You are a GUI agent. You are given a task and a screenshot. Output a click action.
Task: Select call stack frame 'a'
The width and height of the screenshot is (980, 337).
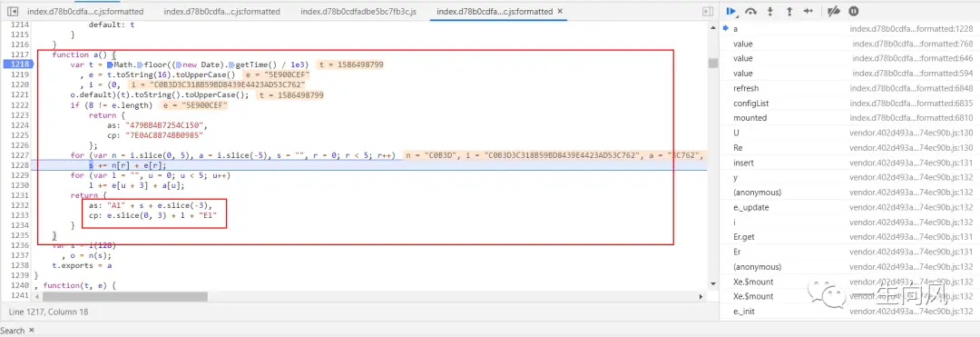850,29
